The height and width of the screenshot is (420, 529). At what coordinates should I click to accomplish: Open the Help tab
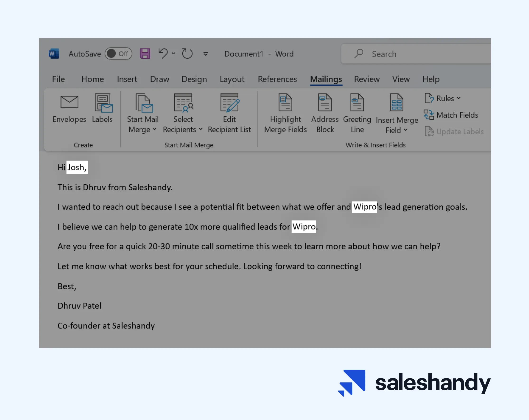coord(431,79)
